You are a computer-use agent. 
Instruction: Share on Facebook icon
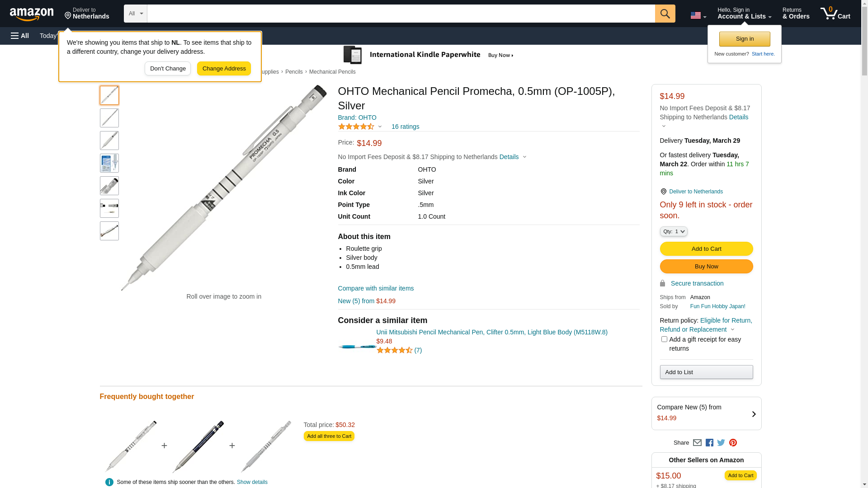click(x=709, y=443)
